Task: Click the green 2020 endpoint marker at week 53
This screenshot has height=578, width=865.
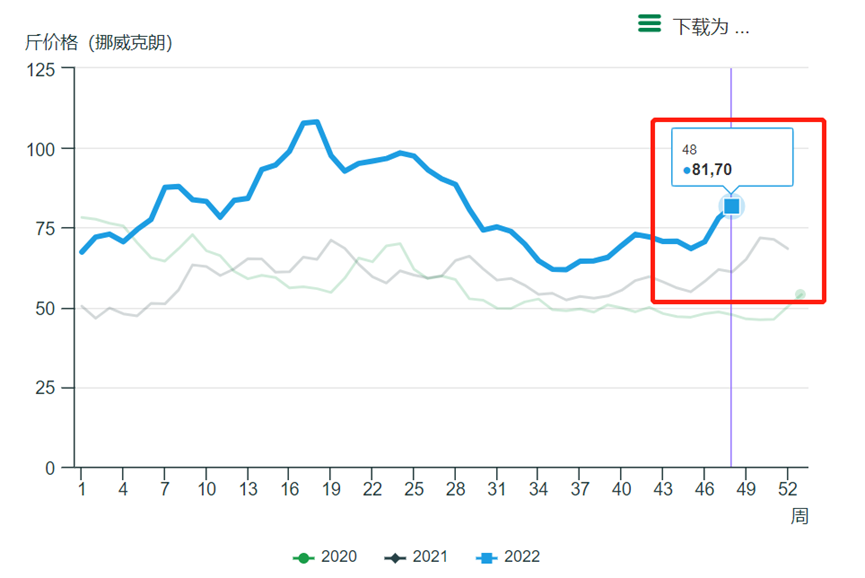Action: pos(800,295)
